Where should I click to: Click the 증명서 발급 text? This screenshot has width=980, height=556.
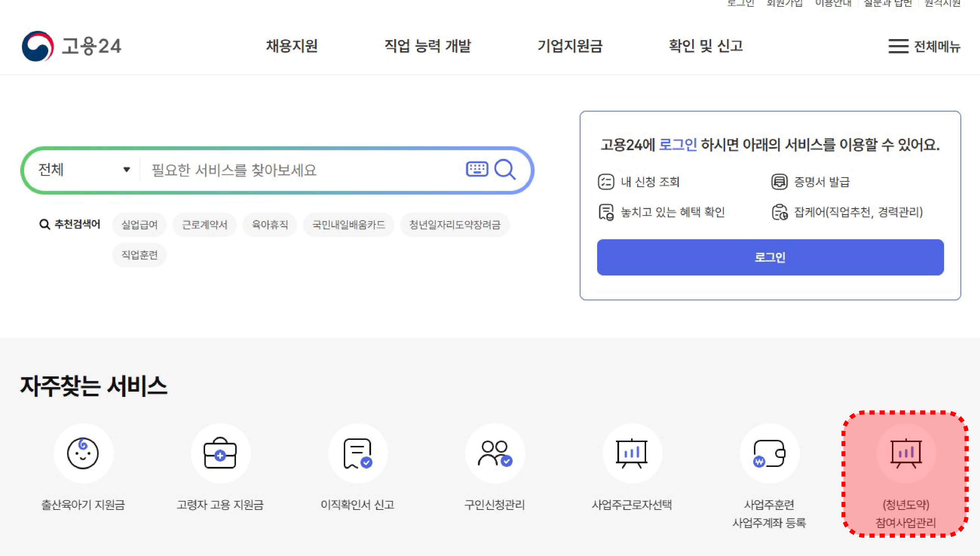click(822, 182)
